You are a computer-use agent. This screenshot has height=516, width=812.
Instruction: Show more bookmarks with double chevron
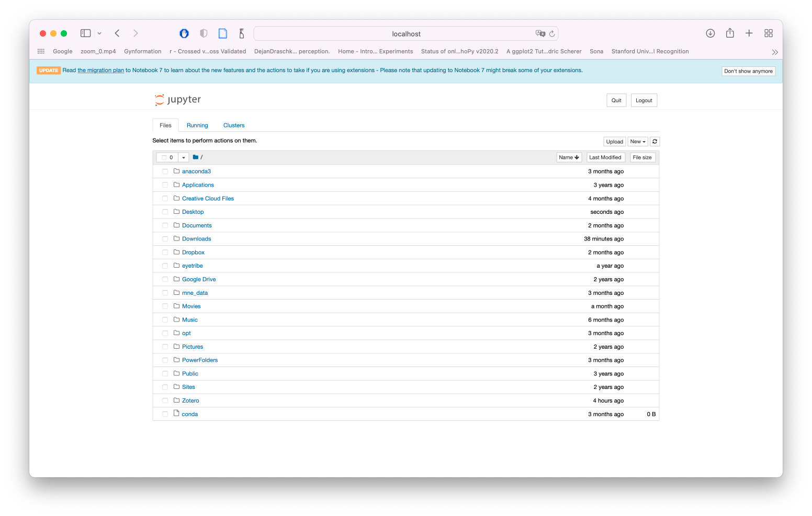pyautogui.click(x=775, y=52)
